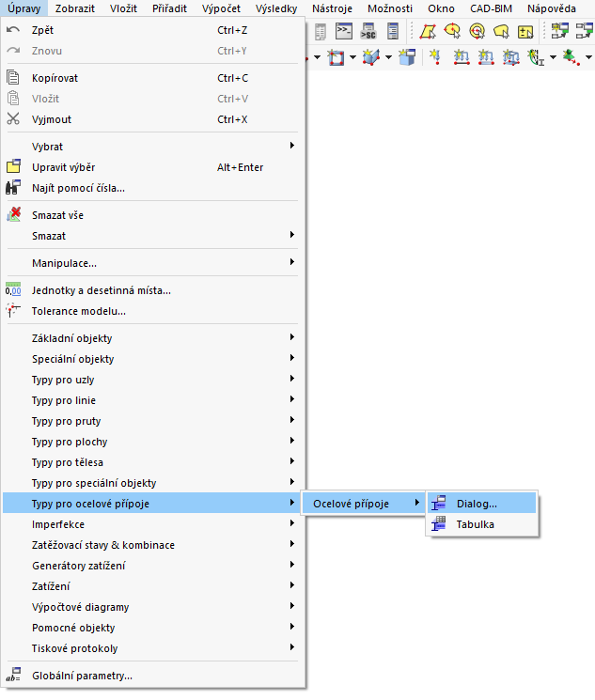Click the freeform lasso selection icon
595x700 pixels.
pyautogui.click(x=501, y=32)
